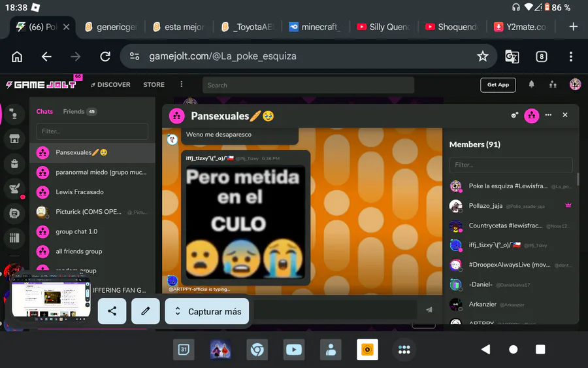
Task: Open a new browser tab with plus
Action: 574,27
